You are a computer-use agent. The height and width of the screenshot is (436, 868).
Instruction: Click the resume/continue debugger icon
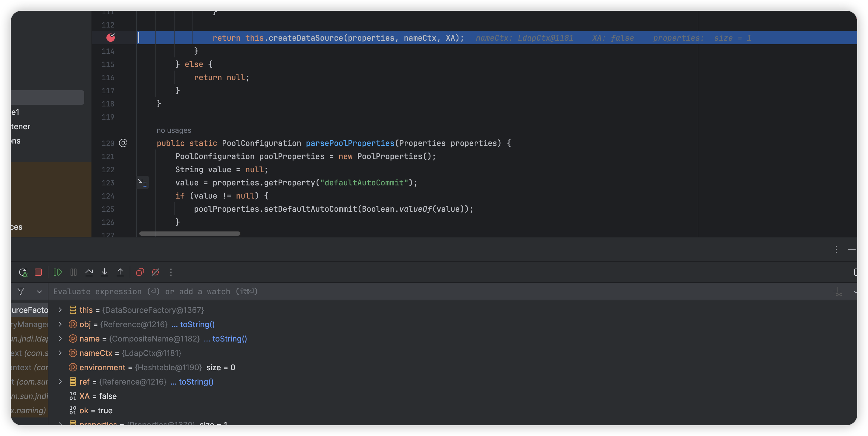point(57,272)
